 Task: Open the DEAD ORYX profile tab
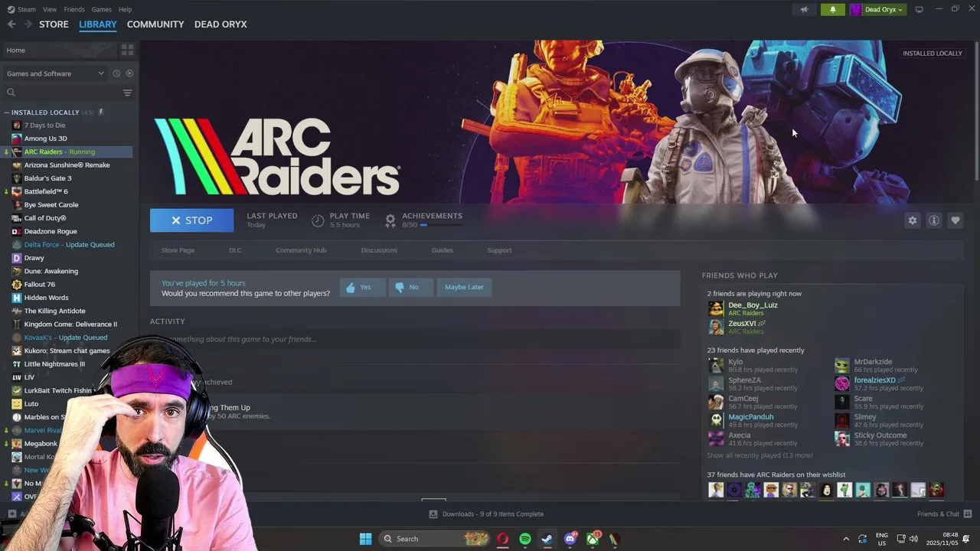click(220, 24)
